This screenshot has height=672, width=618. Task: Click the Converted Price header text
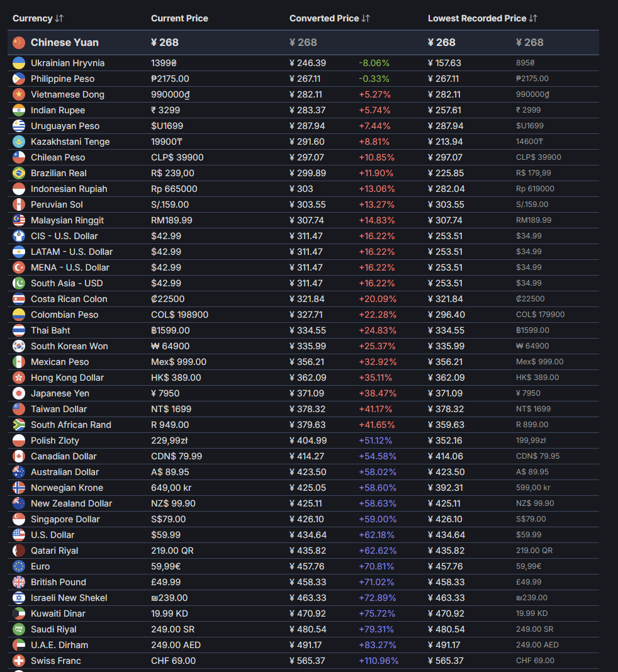[324, 18]
